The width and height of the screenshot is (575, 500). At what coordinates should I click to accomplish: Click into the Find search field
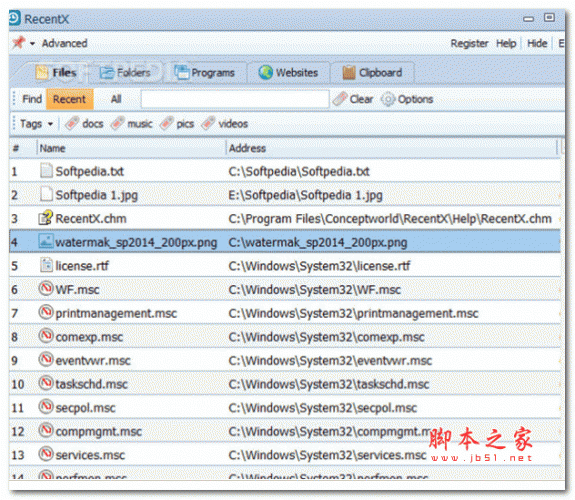pyautogui.click(x=235, y=99)
